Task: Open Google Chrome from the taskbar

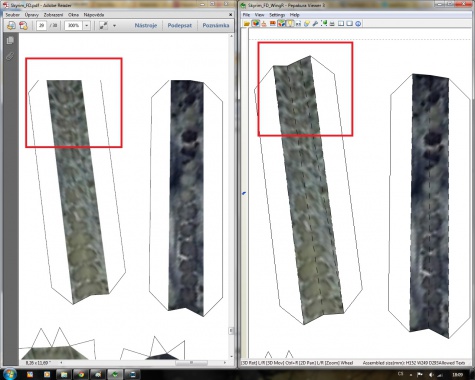Action: coord(81,374)
